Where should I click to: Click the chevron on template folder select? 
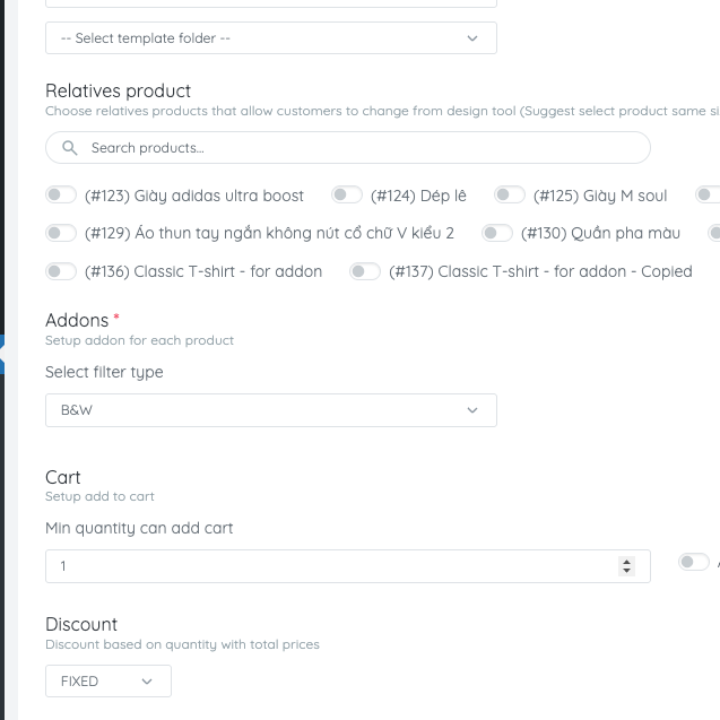[x=473, y=38]
